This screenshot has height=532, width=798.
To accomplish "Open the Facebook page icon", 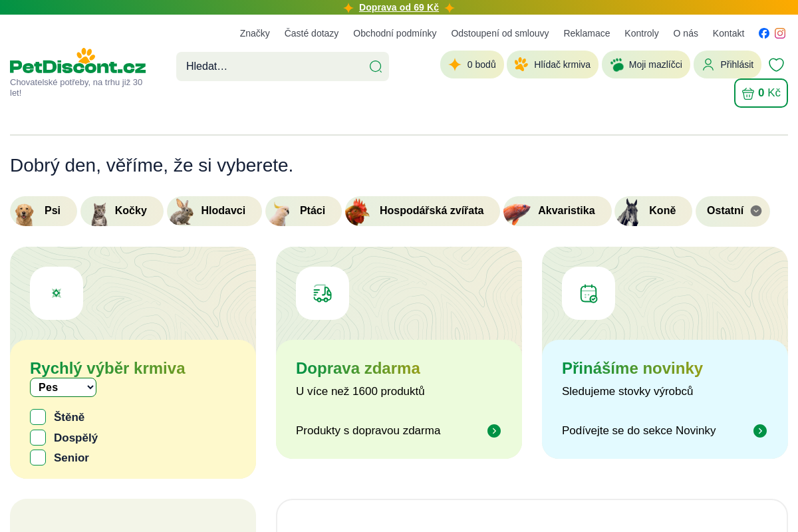I will (764, 33).
